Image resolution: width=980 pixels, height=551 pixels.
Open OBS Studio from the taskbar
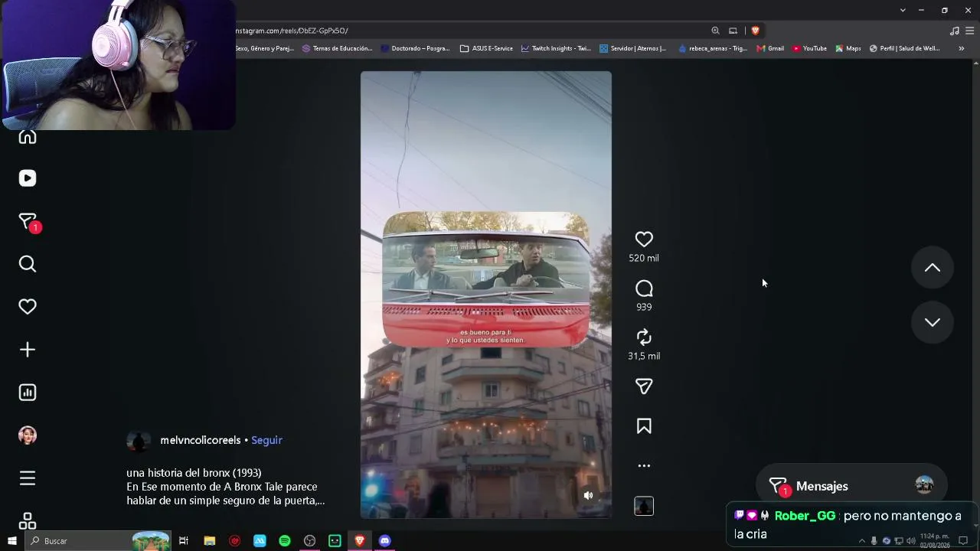click(309, 541)
